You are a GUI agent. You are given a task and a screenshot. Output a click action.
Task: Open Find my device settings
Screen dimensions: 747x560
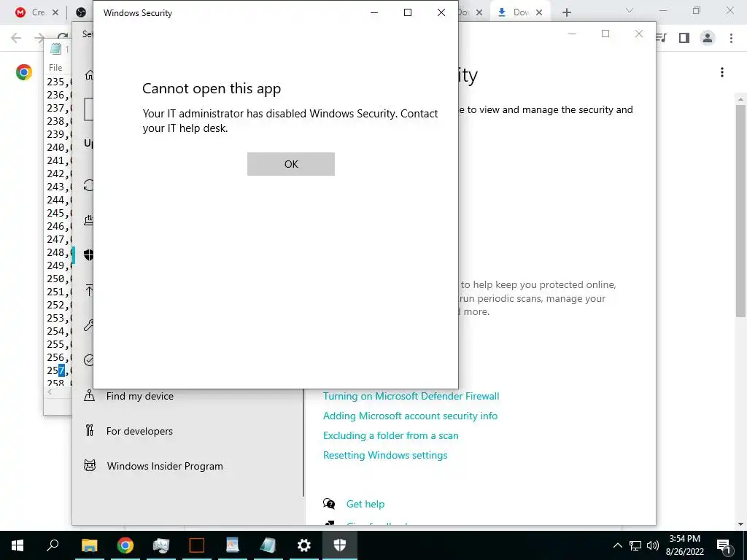pos(139,396)
